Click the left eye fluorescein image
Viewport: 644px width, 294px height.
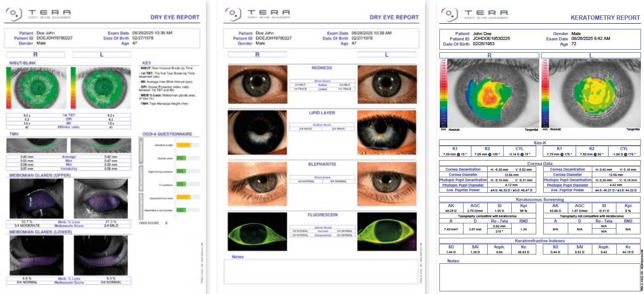point(387,231)
